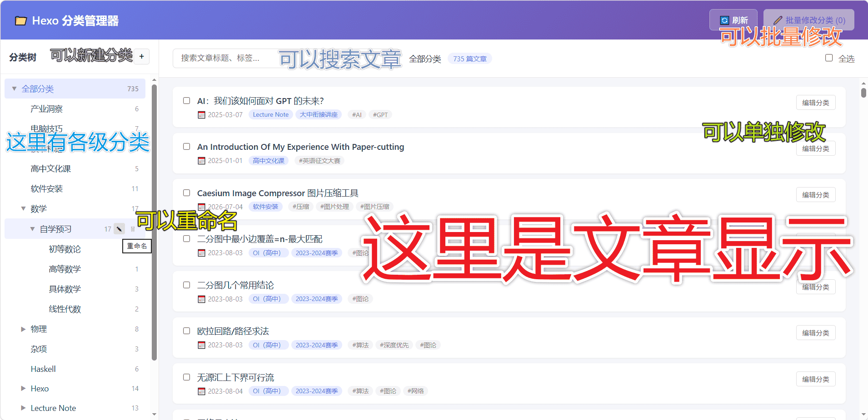868x420 pixels.
Task: Click the article list scrollbar thumb
Action: (863, 93)
